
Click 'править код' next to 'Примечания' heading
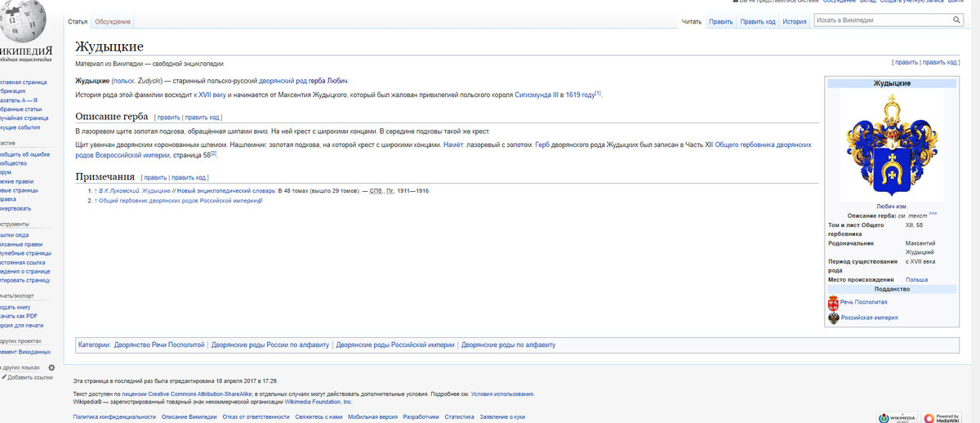pyautogui.click(x=189, y=177)
